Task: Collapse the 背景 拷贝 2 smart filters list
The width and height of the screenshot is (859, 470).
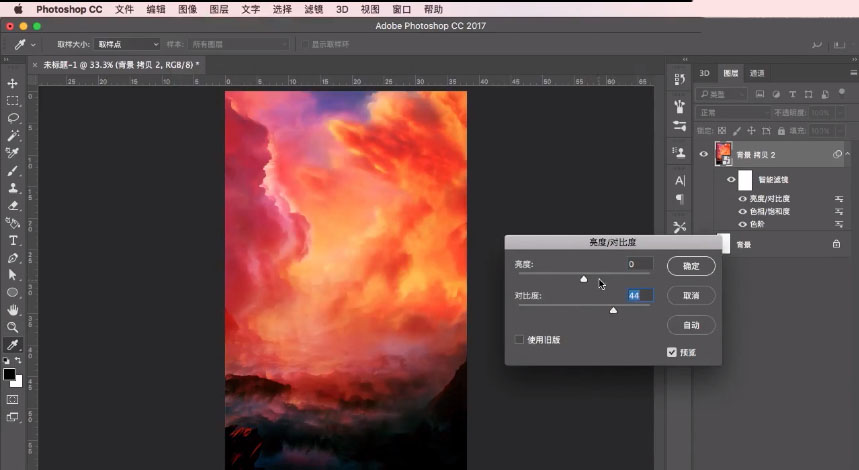Action: (x=848, y=154)
